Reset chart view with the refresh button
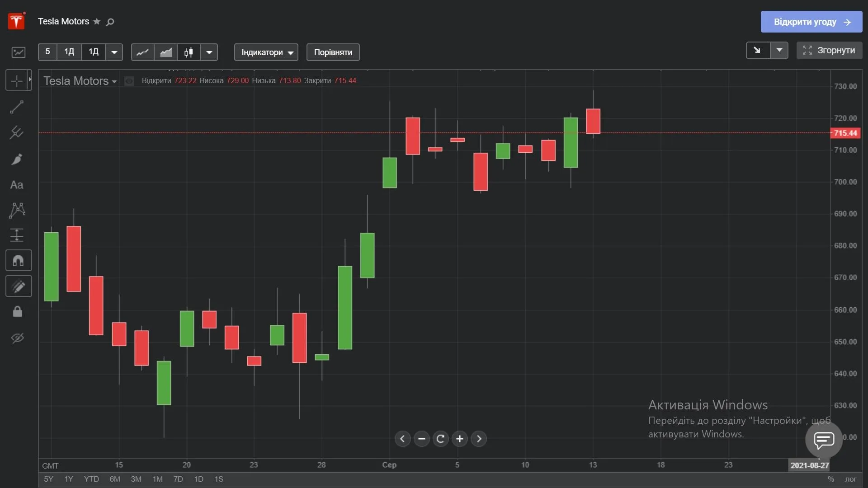 point(440,439)
